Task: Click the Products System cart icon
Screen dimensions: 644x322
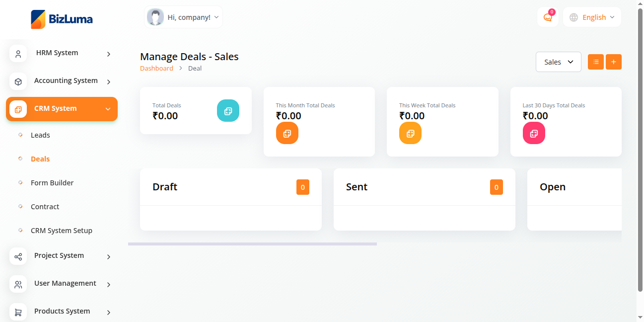Action: click(x=18, y=312)
